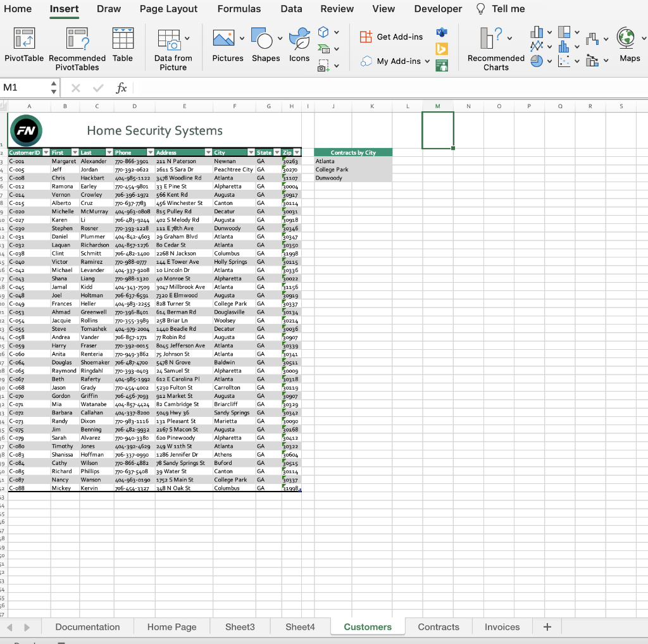This screenshot has height=644, width=648.
Task: Click the Screenshot camera icon
Action: [323, 66]
